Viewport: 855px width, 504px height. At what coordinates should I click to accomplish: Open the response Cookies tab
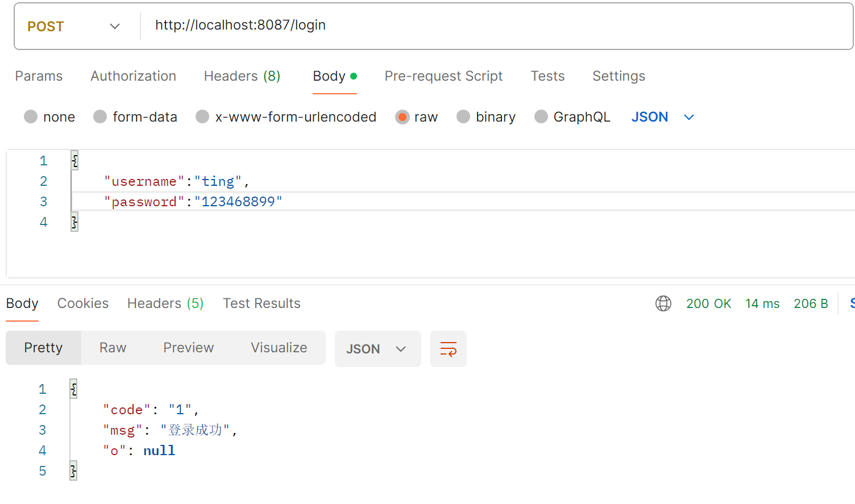[83, 303]
